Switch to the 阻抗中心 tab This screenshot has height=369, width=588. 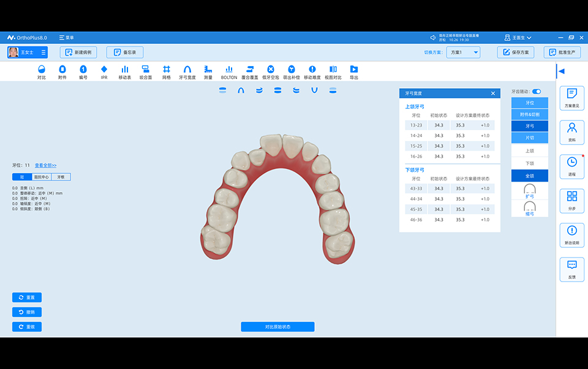point(41,177)
